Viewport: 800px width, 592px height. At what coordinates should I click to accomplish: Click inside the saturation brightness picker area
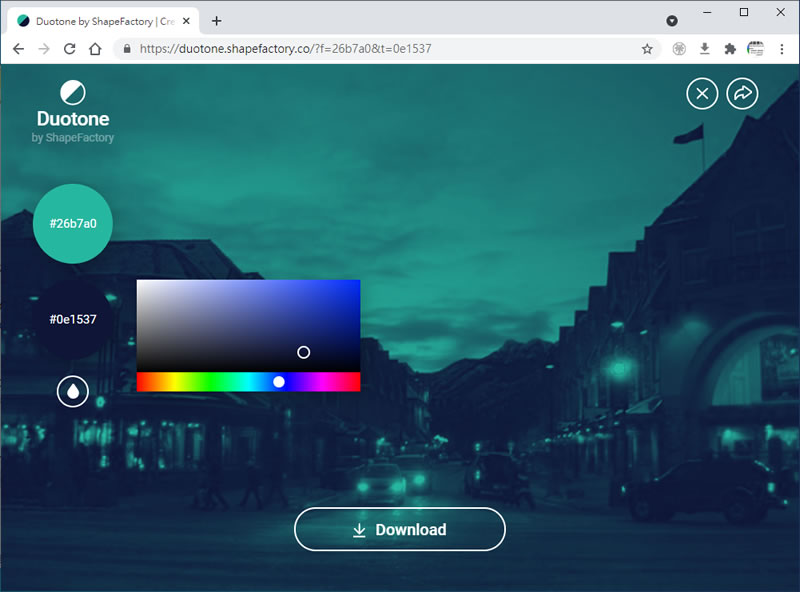[x=230, y=320]
